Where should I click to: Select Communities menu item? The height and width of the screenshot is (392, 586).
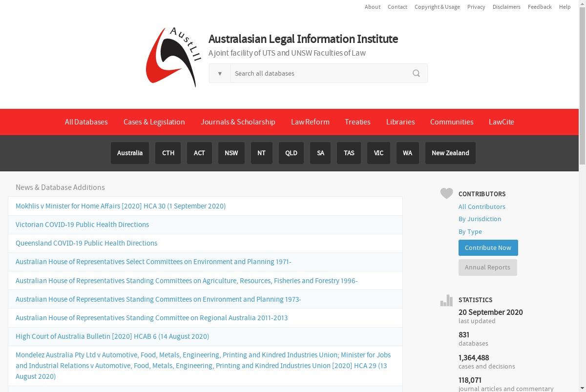click(x=452, y=122)
